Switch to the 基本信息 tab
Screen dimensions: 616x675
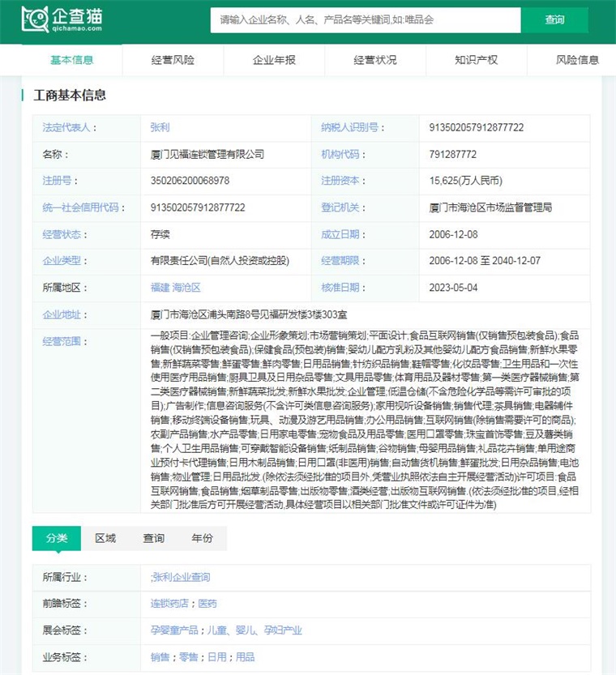coord(71,60)
